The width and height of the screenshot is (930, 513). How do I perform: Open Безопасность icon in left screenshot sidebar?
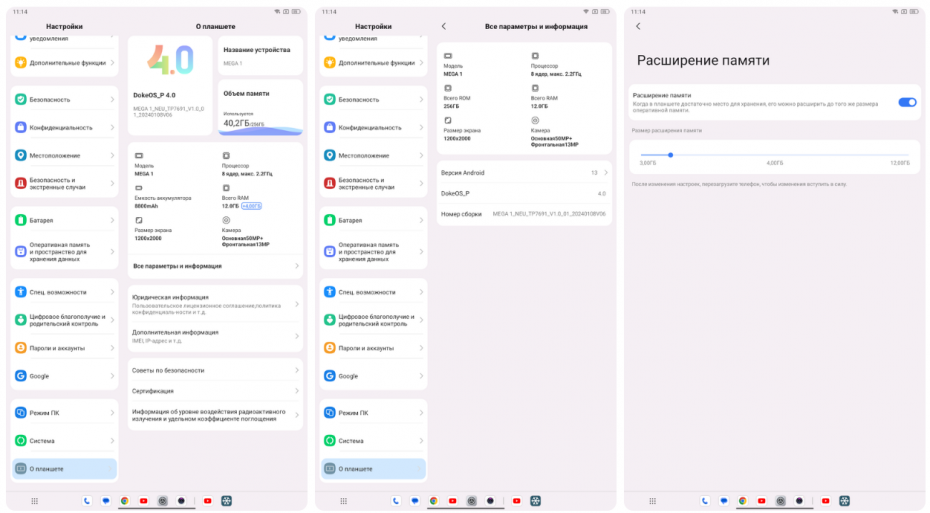pos(21,100)
